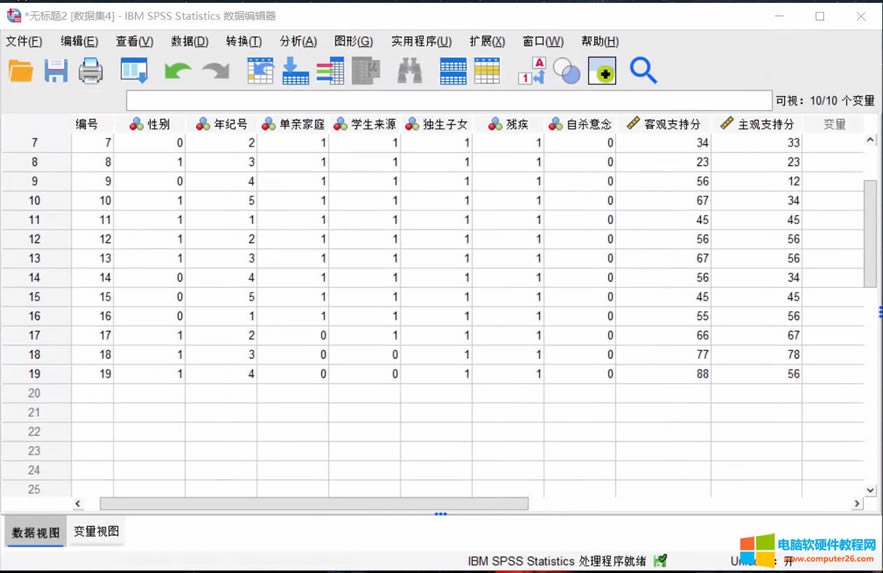Click the blue magnifier search icon
The height and width of the screenshot is (573, 883).
(x=643, y=71)
